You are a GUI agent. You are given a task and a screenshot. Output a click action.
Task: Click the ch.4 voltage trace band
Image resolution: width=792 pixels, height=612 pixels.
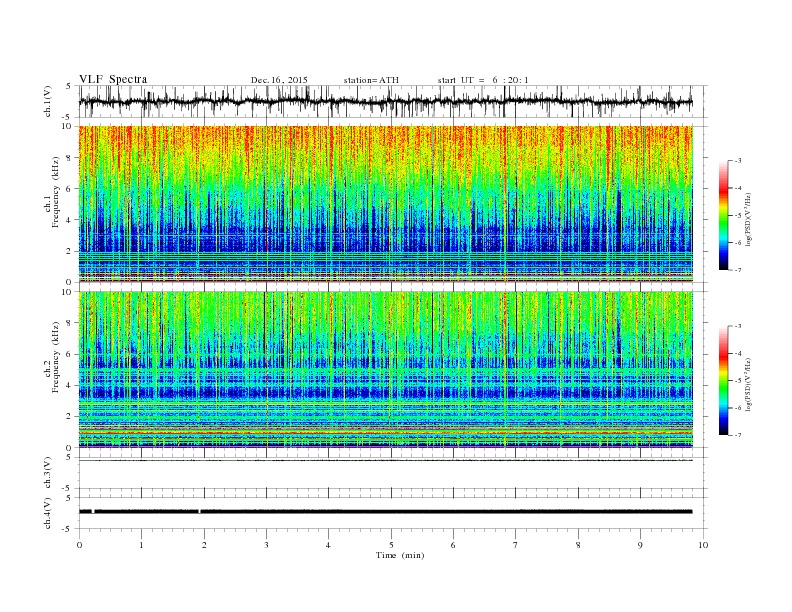[386, 512]
